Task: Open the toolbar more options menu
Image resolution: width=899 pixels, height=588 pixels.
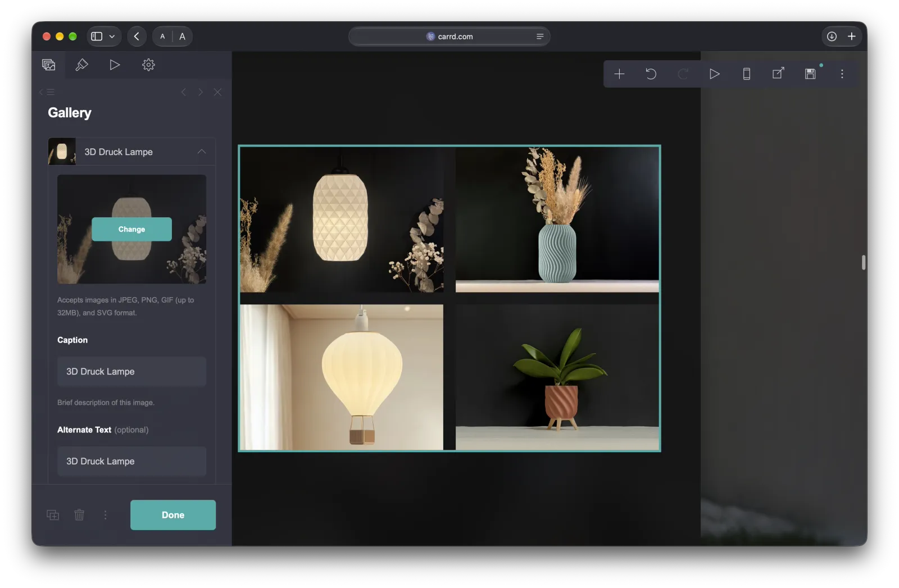Action: tap(842, 74)
